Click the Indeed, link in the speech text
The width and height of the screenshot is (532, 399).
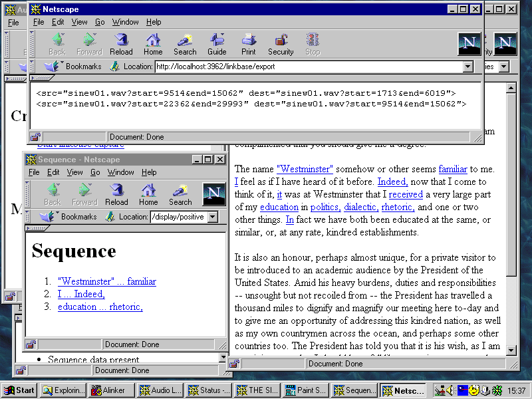pyautogui.click(x=393, y=182)
